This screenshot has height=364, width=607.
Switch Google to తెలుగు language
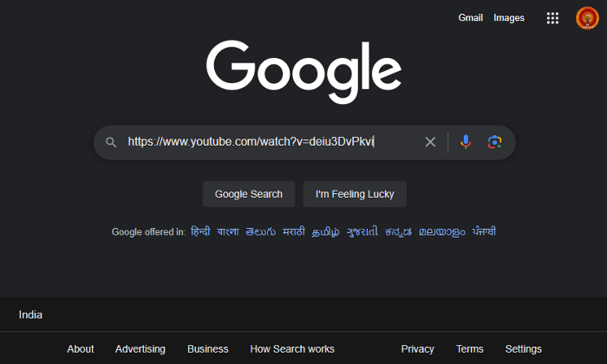click(260, 231)
